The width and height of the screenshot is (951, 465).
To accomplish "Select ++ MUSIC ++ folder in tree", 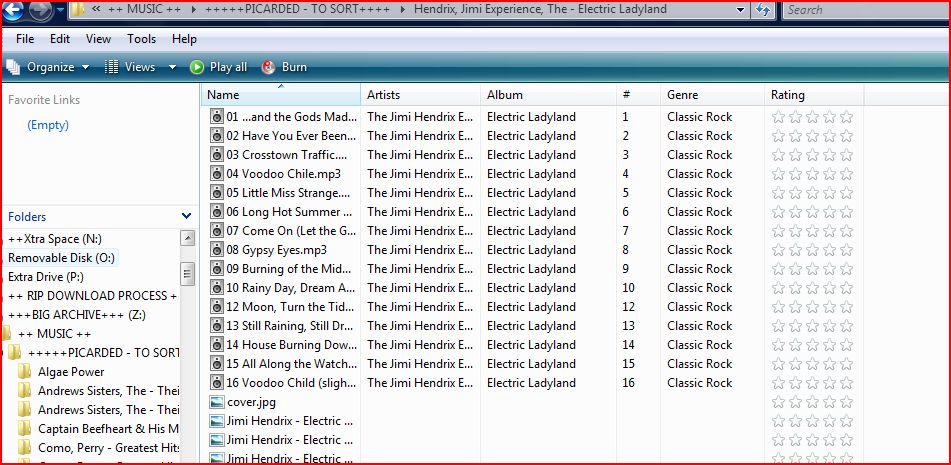I will pyautogui.click(x=55, y=334).
